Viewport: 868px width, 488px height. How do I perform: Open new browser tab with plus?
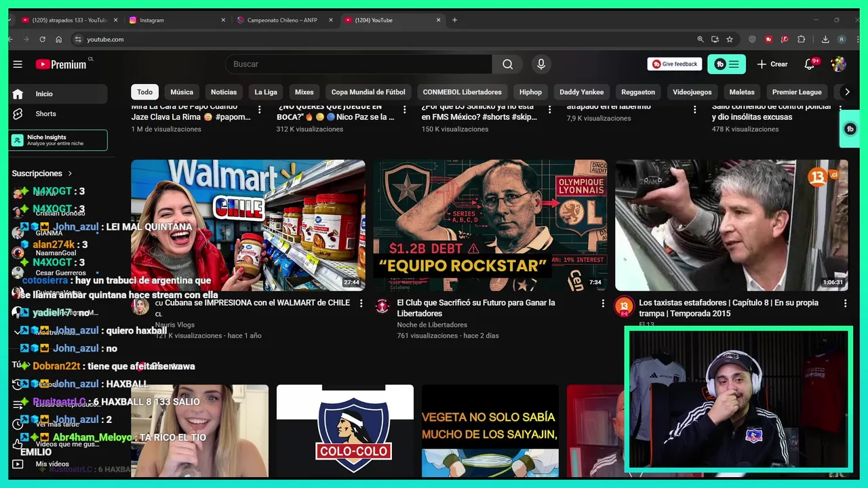pyautogui.click(x=454, y=20)
